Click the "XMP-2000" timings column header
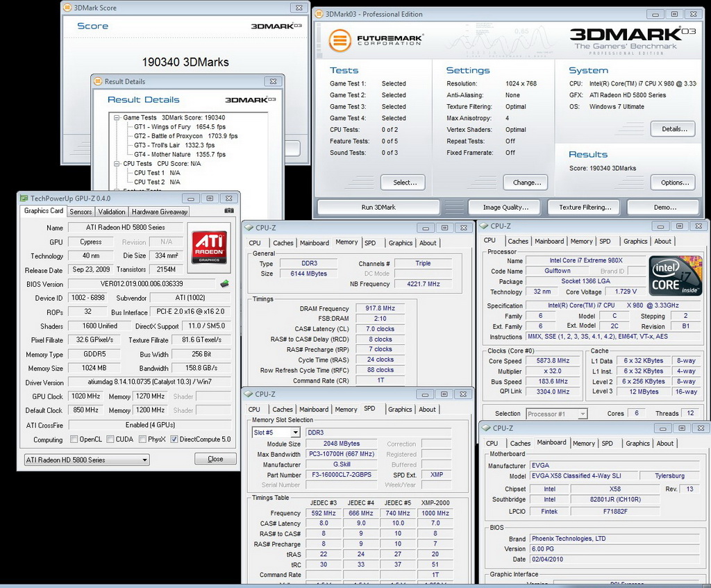This screenshot has width=711, height=588. point(435,503)
